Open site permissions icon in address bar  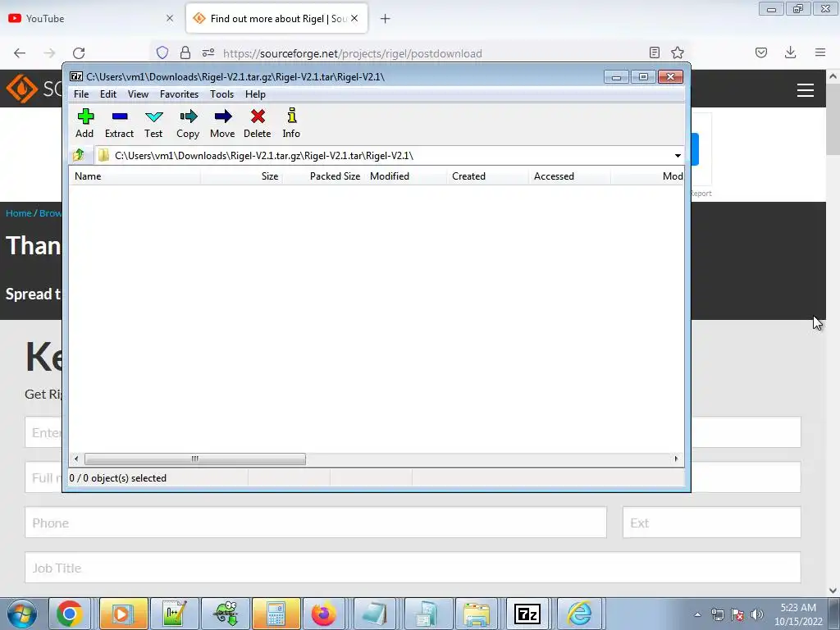tap(208, 52)
